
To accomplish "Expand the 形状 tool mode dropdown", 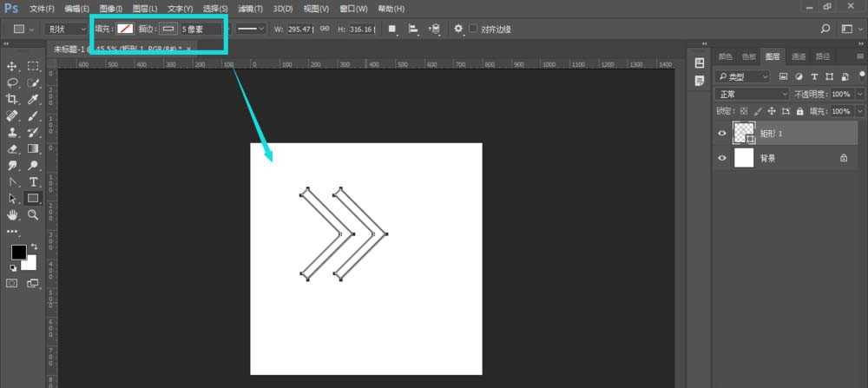I will [67, 29].
